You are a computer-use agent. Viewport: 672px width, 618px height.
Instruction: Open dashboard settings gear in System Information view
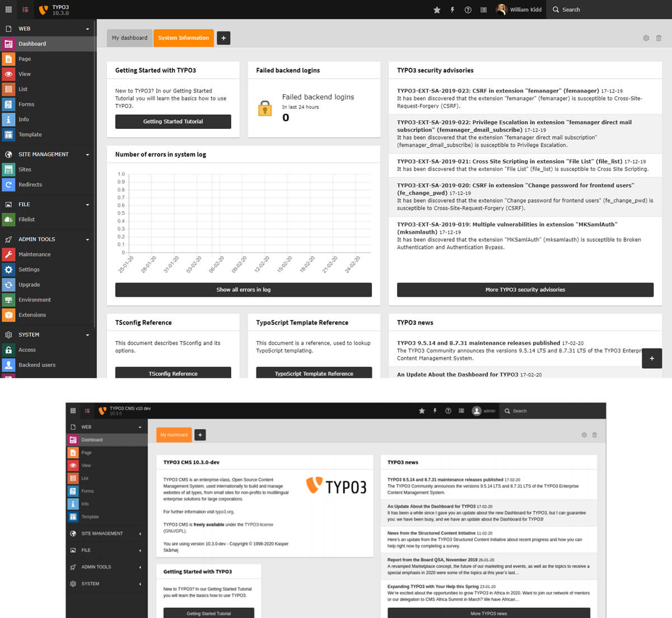click(646, 38)
